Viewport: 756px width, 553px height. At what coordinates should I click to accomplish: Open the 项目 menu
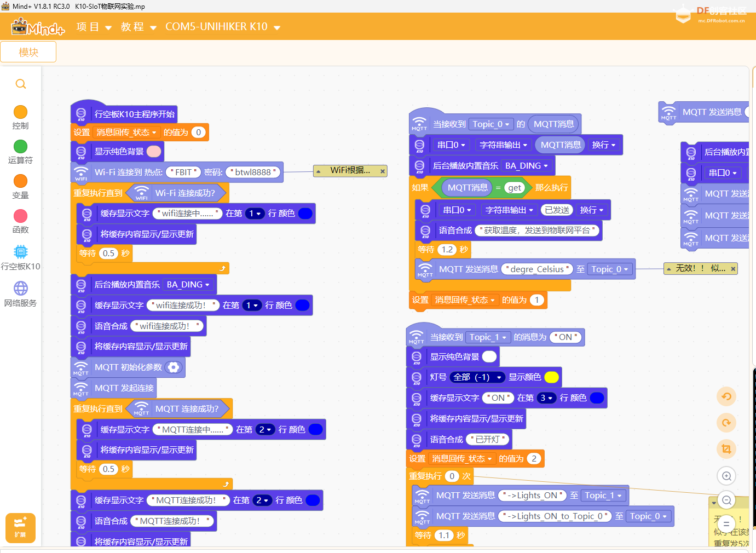tap(94, 27)
